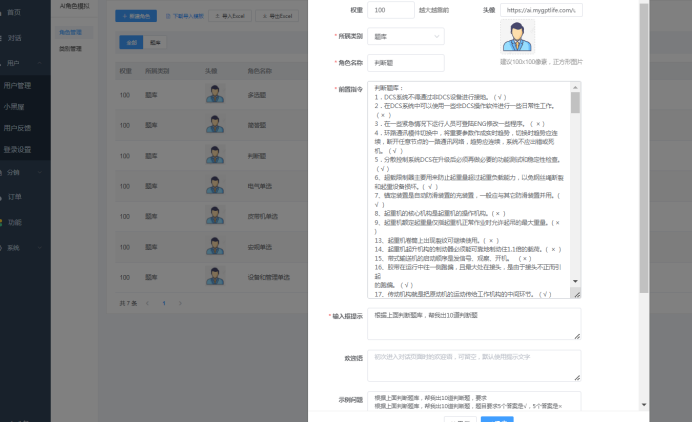692x423 pixels.
Task: Open 首页 in the left sidebar
Action: coord(13,12)
